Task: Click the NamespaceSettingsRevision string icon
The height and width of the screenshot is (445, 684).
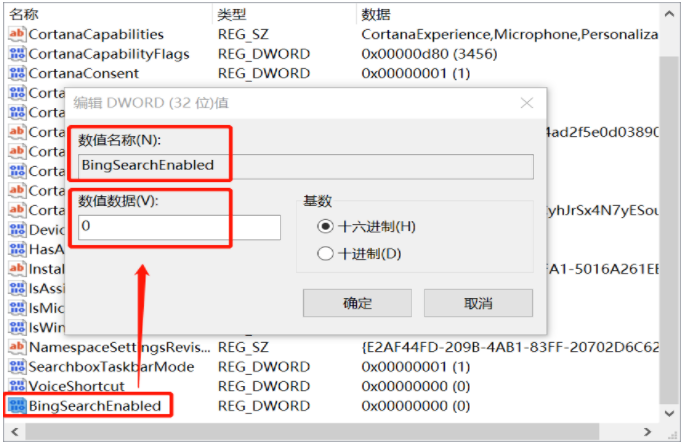Action: click(16, 347)
